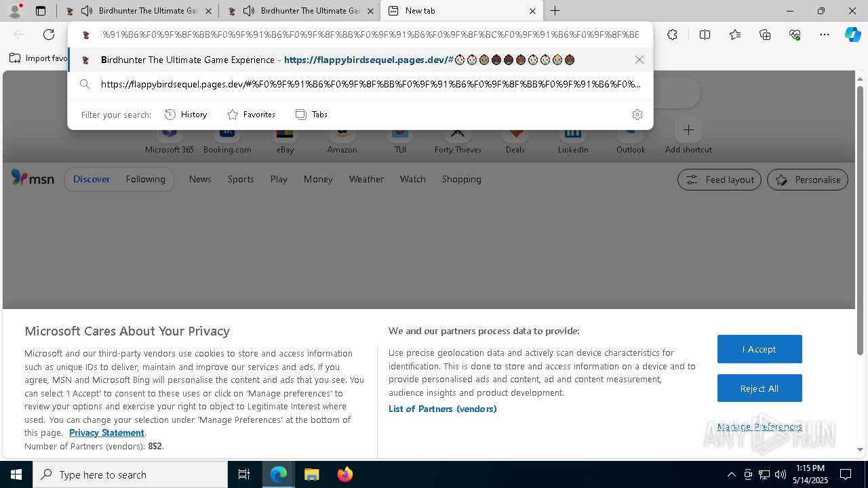Open the Watch section

click(413, 179)
